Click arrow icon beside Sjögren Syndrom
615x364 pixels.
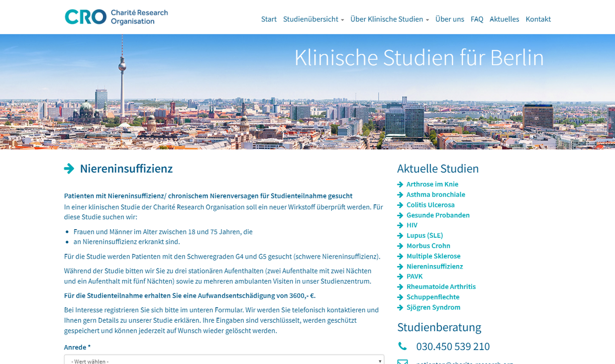(x=400, y=307)
